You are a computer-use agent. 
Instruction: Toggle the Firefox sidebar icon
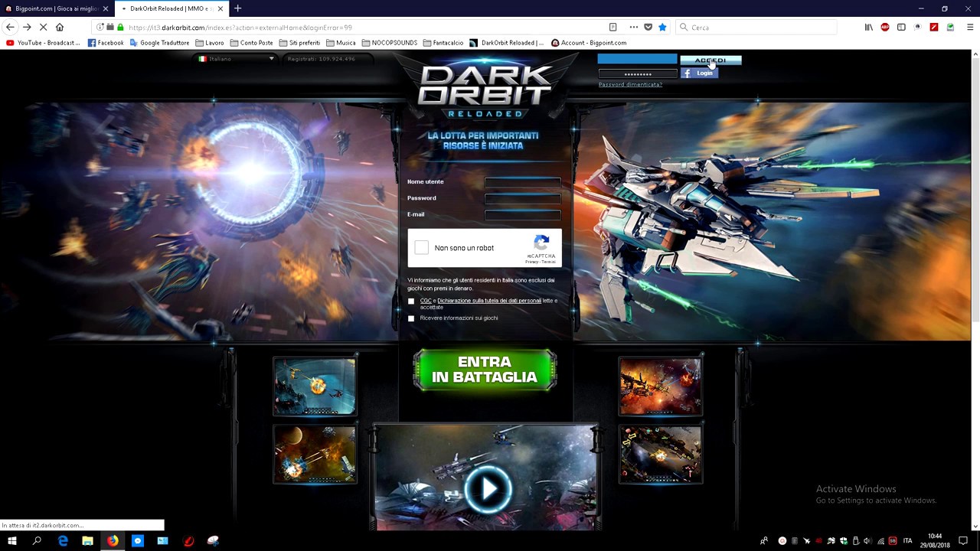tap(901, 28)
